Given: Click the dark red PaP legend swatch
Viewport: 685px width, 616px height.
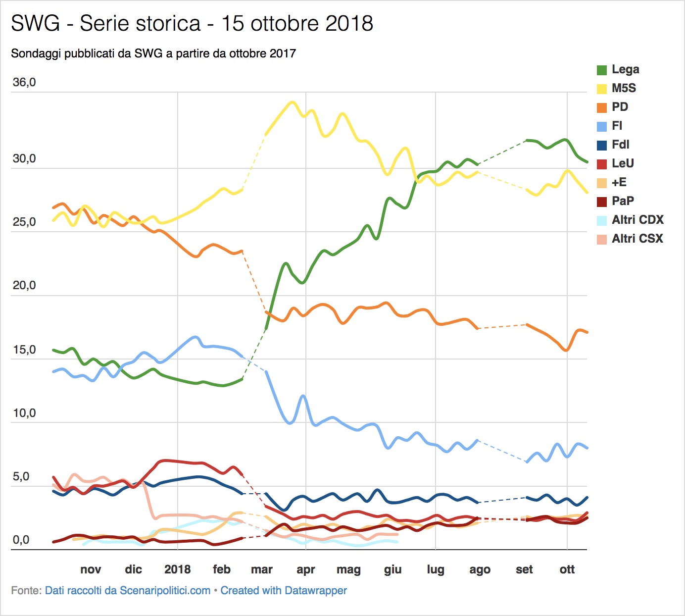Looking at the screenshot, I should pos(602,202).
